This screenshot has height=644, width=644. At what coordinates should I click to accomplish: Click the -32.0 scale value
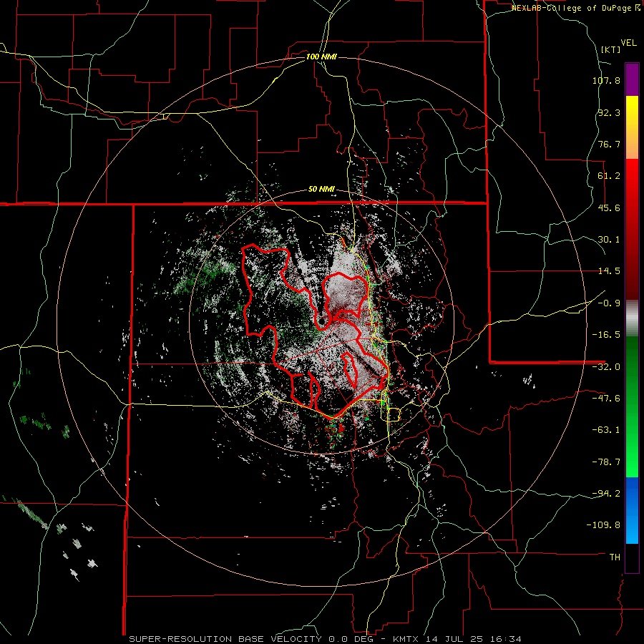[606, 367]
